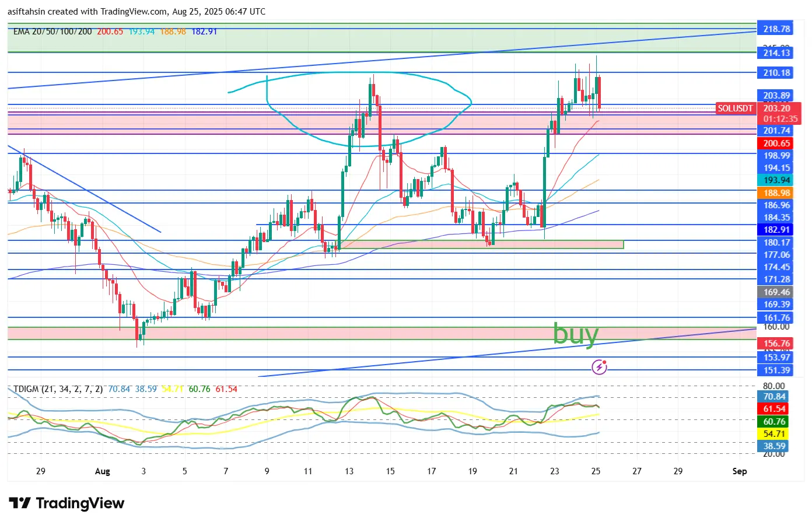Image resolution: width=812 pixels, height=525 pixels.
Task: Click the red 61.54 indicator axis label
Action: [x=774, y=409]
